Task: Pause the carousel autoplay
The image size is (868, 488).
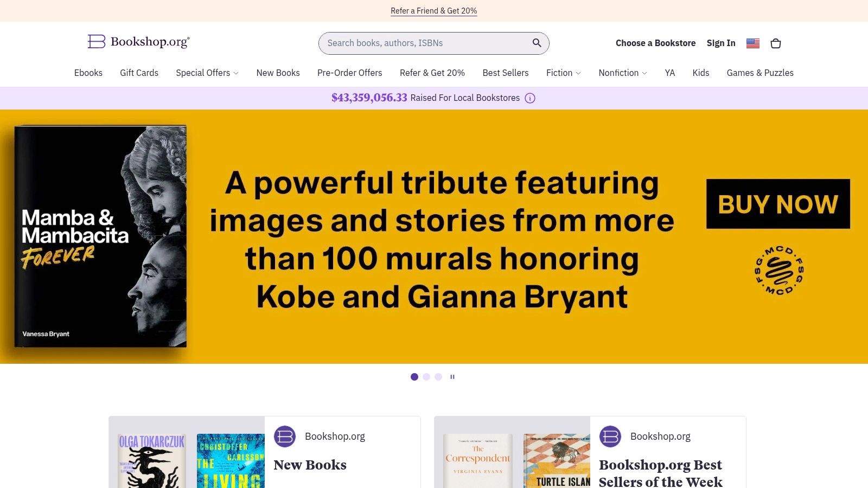Action: click(x=452, y=376)
